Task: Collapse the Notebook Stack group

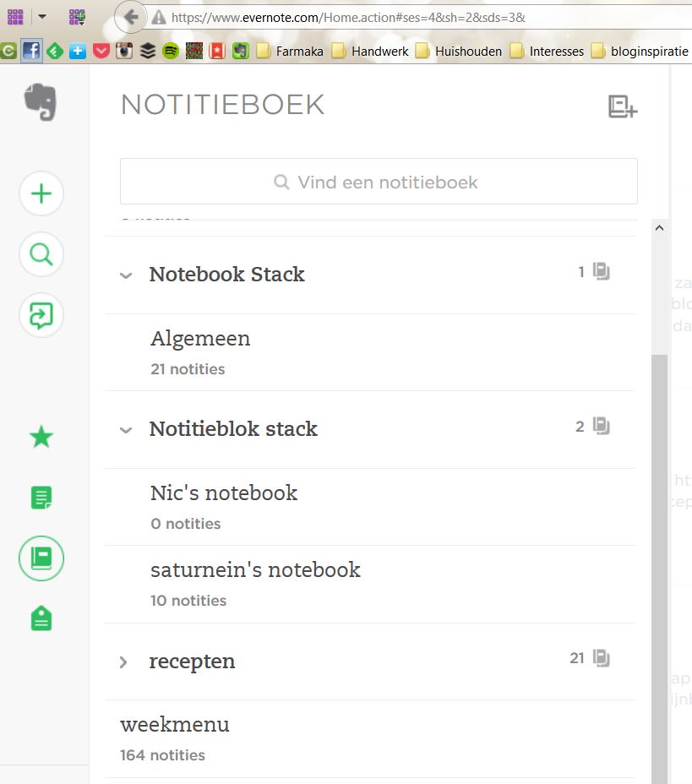Action: [x=126, y=275]
